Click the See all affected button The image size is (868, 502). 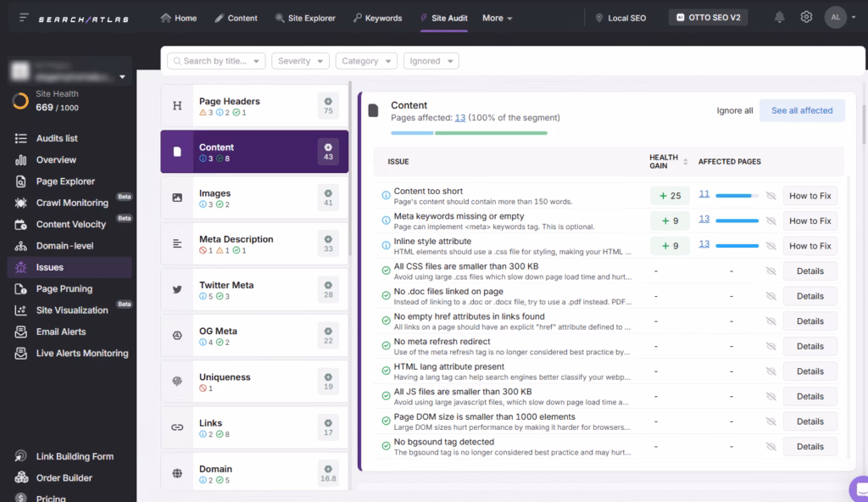(x=802, y=110)
